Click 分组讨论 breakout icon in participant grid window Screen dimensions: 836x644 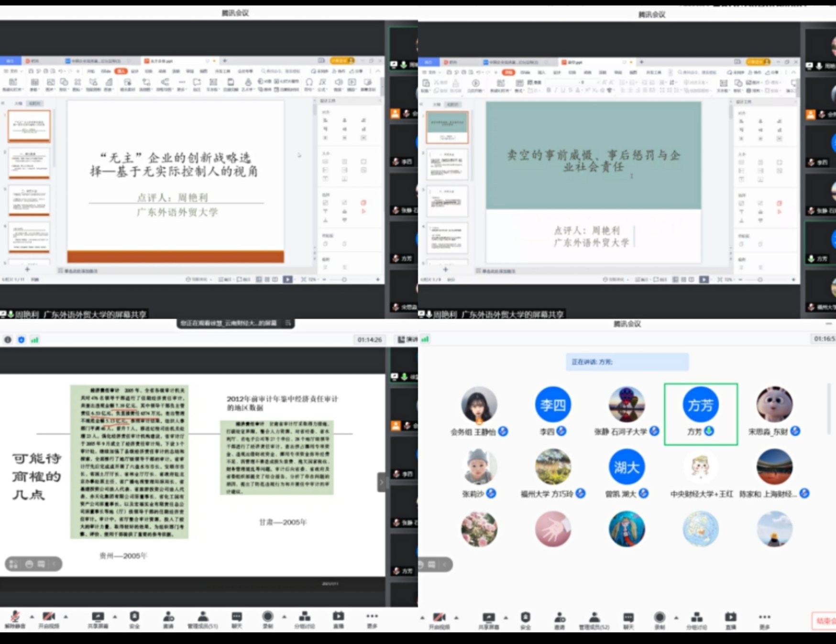click(x=696, y=618)
